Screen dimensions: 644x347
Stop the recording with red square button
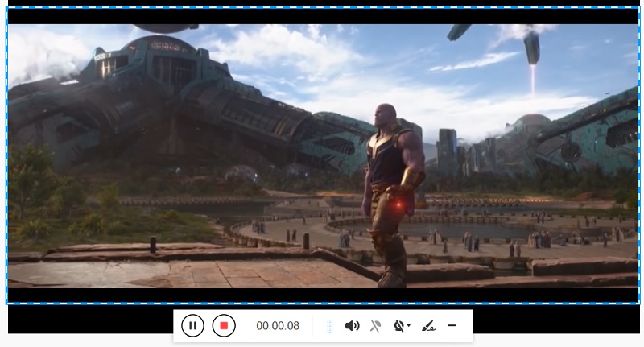(x=224, y=325)
